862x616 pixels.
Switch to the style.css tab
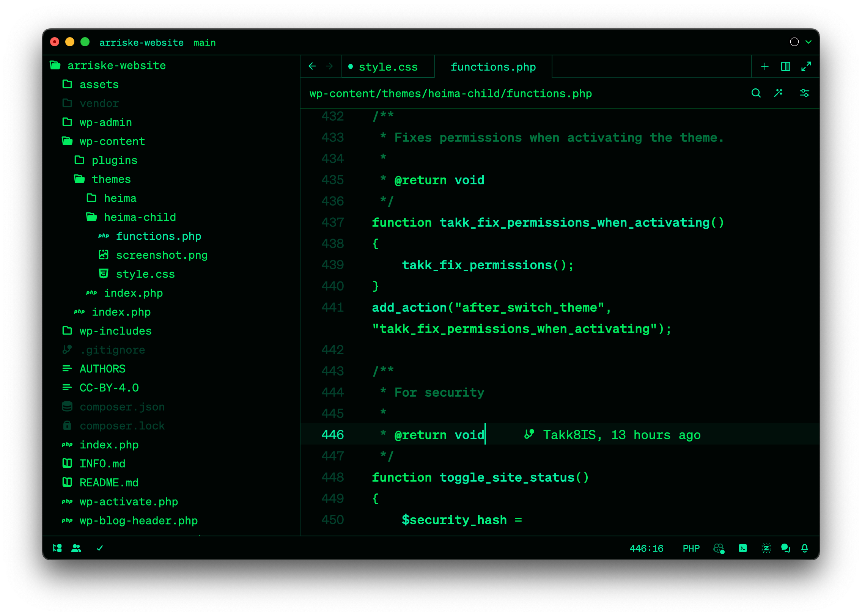pos(388,67)
